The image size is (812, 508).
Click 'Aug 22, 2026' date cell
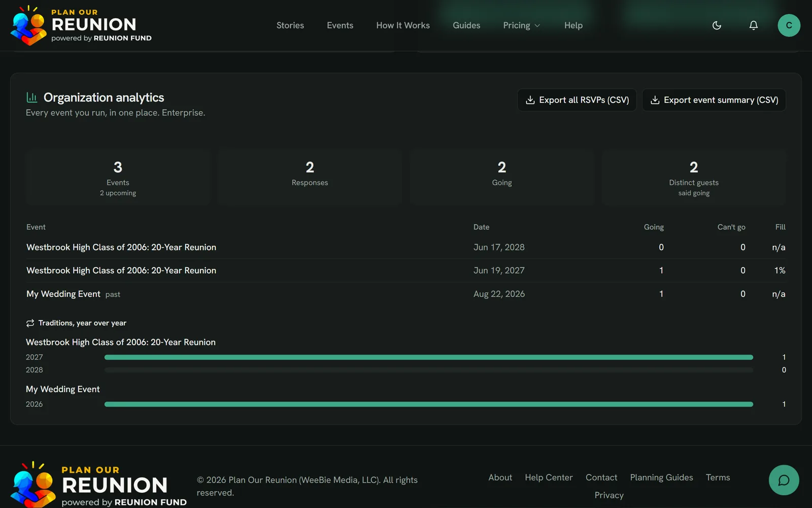point(499,294)
